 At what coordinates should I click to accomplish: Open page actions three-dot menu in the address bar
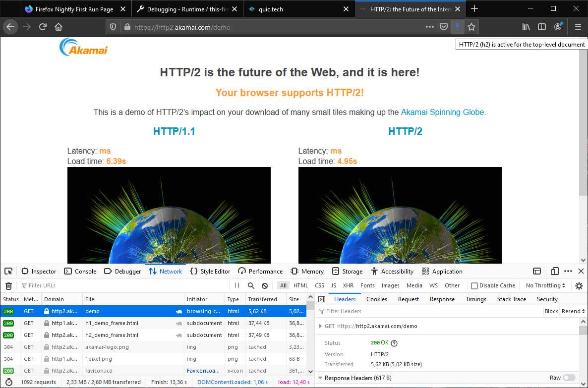click(430, 27)
